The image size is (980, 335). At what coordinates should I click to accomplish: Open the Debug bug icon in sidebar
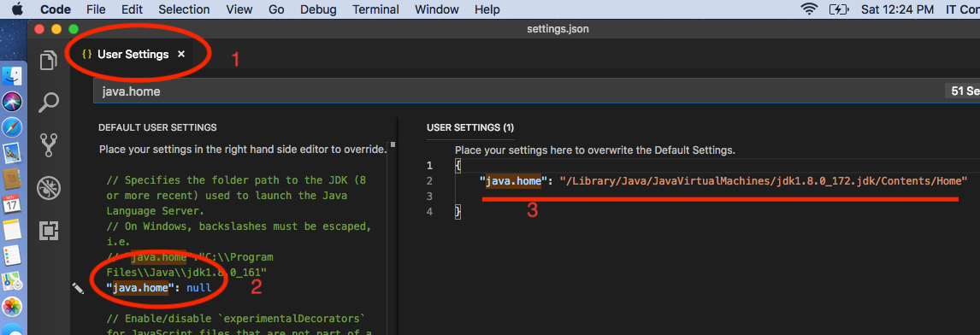click(x=49, y=187)
